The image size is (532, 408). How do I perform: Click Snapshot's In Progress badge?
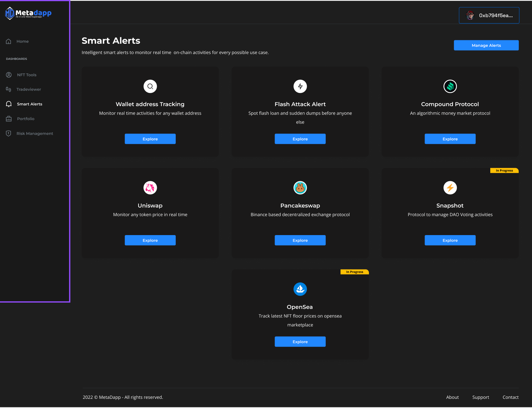tap(504, 171)
